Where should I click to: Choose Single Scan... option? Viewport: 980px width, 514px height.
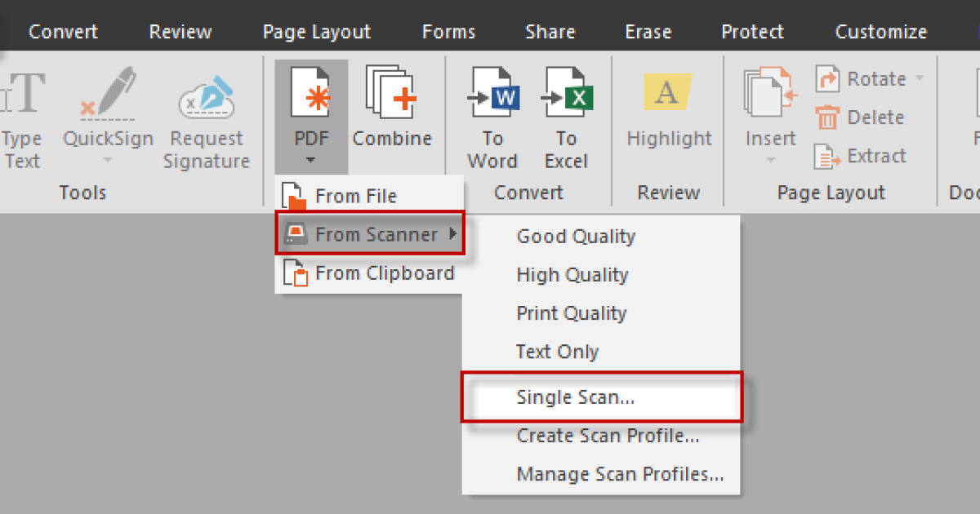(575, 398)
